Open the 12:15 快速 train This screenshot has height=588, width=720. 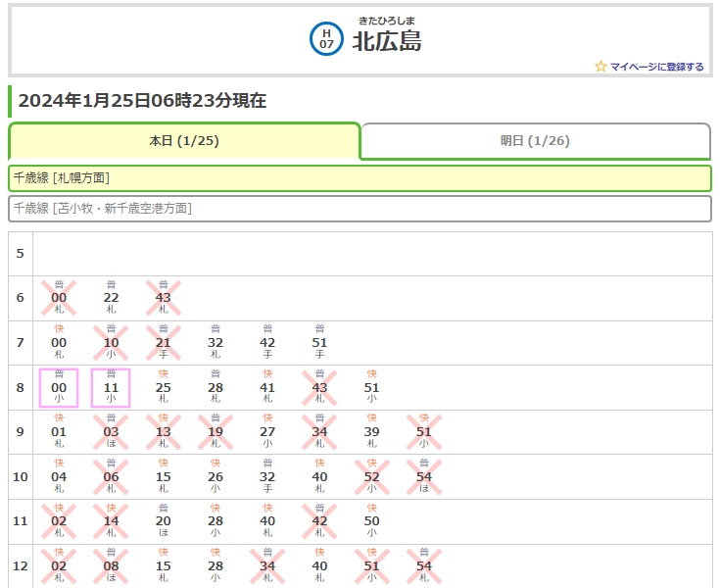(x=163, y=565)
